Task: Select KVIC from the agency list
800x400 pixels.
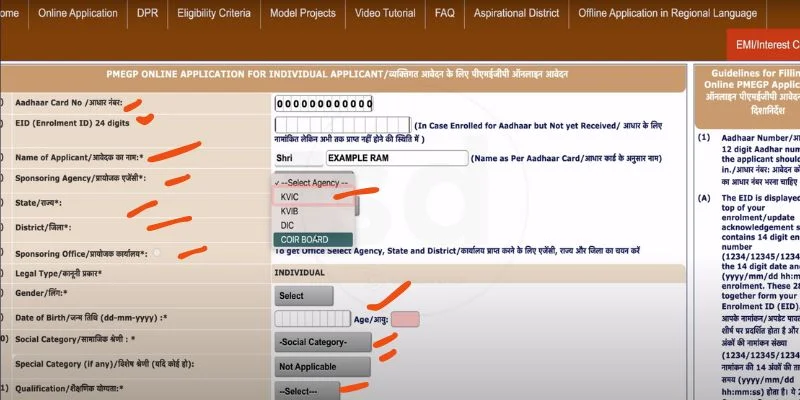Action: pyautogui.click(x=314, y=197)
